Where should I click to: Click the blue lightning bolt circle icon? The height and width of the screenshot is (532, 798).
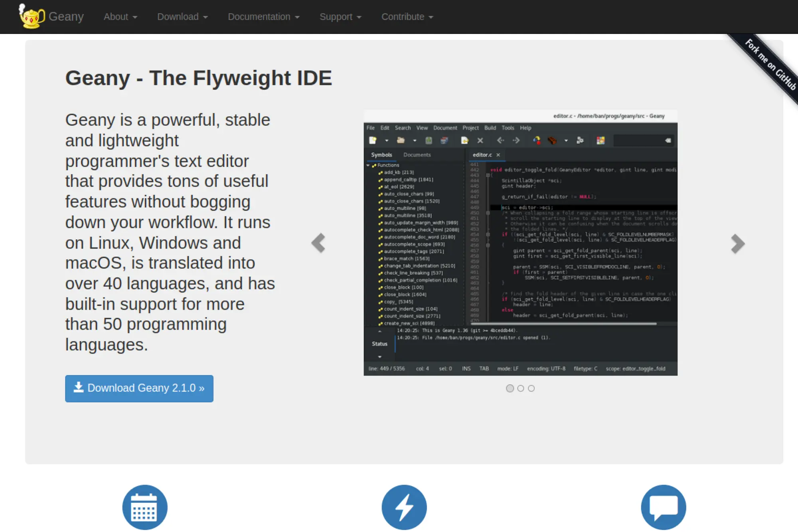pos(404,507)
